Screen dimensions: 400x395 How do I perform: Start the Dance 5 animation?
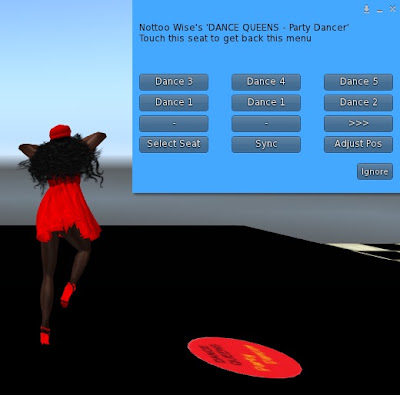[x=358, y=82]
